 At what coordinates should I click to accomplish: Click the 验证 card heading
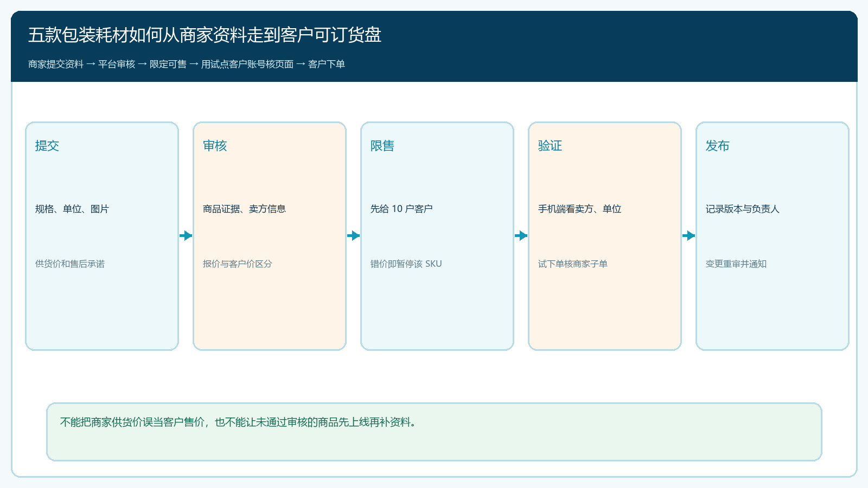click(550, 146)
